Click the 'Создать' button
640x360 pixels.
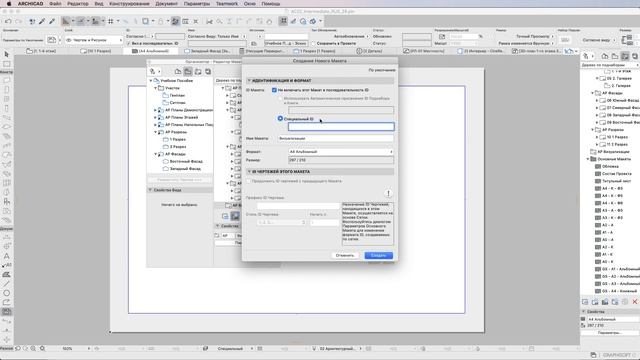[x=378, y=255]
